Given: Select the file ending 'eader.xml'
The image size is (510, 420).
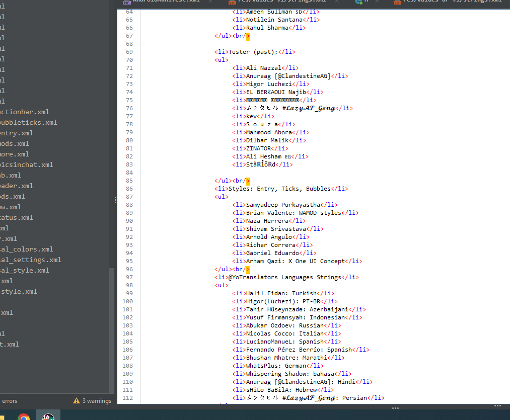Looking at the screenshot, I should (x=16, y=186).
